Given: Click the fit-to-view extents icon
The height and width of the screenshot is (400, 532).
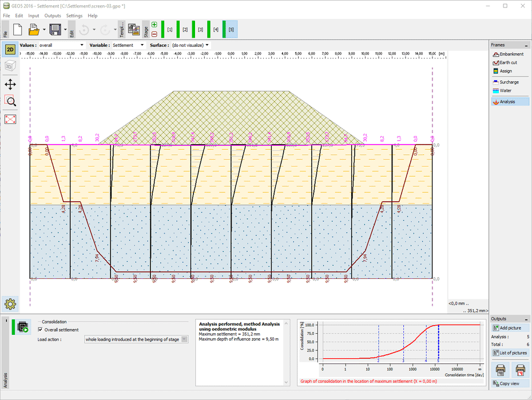Looking at the screenshot, I should (10, 119).
